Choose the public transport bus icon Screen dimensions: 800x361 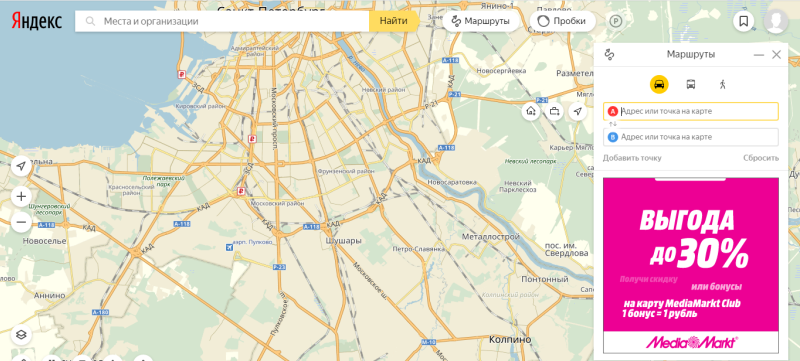coord(691,84)
